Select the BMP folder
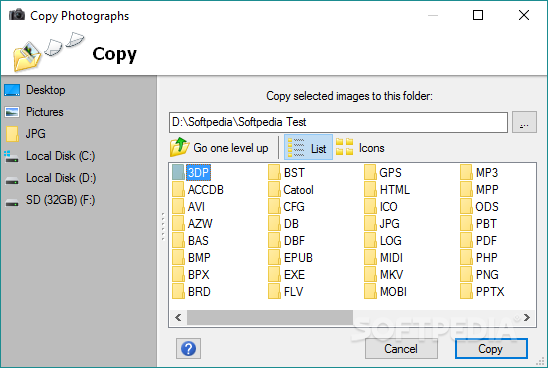The width and height of the screenshot is (548, 368). coord(192,258)
